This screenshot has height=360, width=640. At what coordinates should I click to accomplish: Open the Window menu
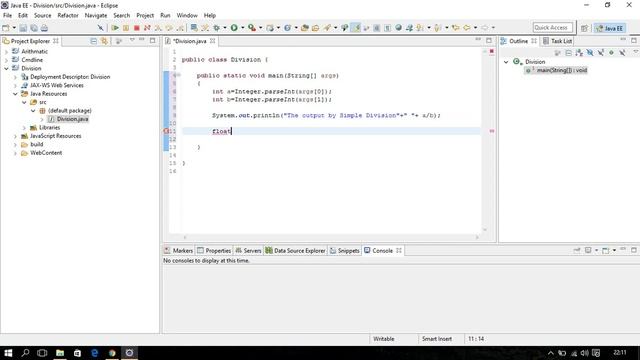[187, 15]
